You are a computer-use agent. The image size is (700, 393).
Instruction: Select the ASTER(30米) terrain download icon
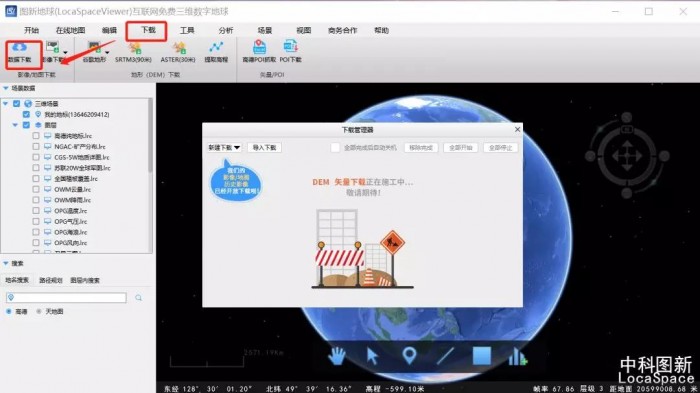coord(178,53)
